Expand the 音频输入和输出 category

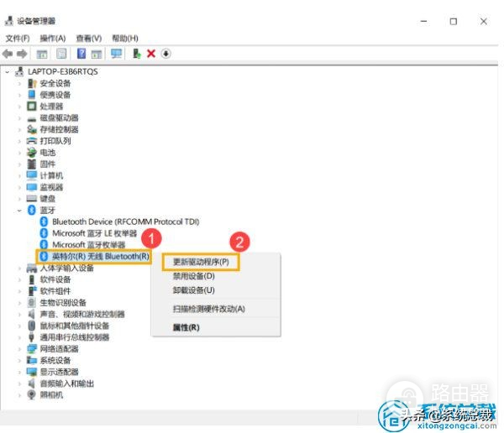coord(19,383)
